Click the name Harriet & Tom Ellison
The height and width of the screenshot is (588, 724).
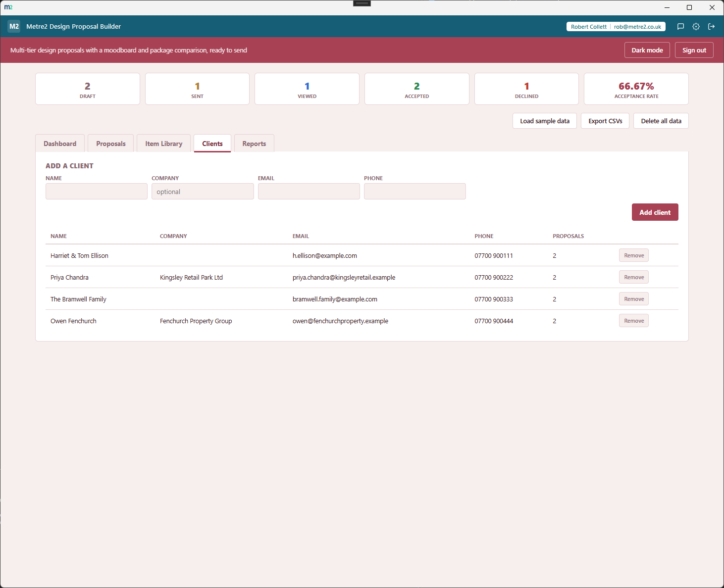(79, 256)
